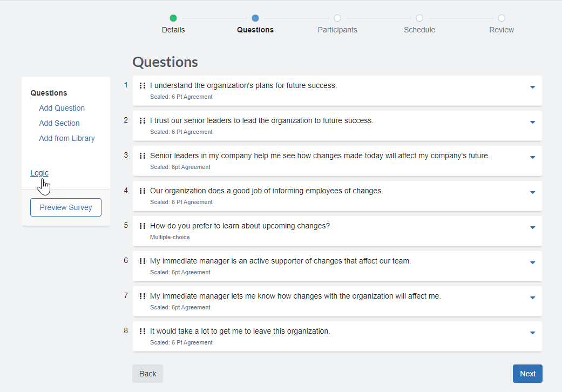
Task: Open the dropdown arrow on the multiple-choice question 5
Action: tap(532, 227)
